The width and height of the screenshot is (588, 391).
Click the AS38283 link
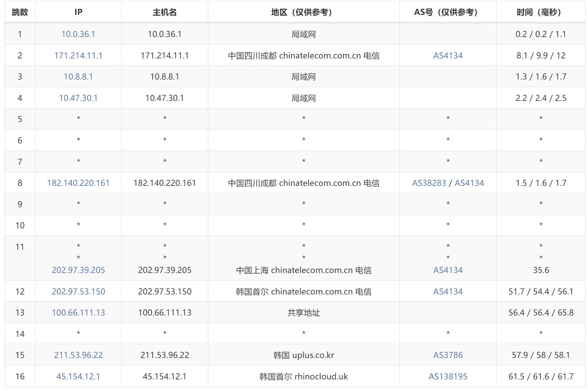(x=429, y=183)
